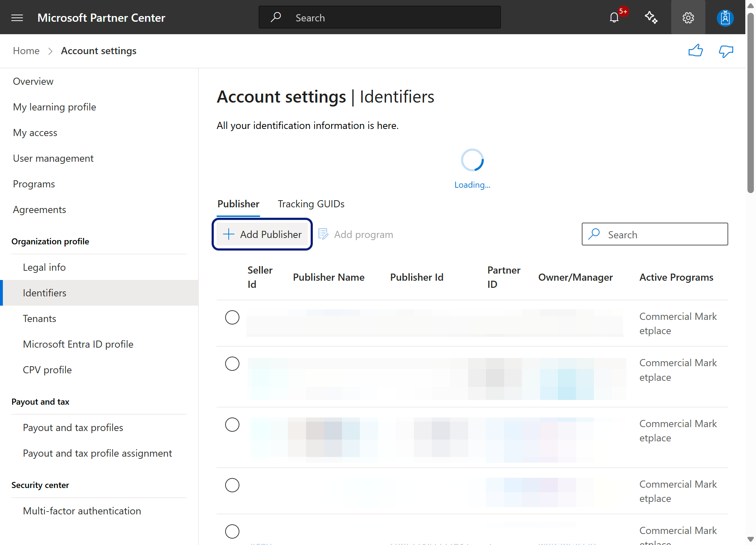
Task: Click the scrollbar down arrow
Action: click(x=751, y=539)
